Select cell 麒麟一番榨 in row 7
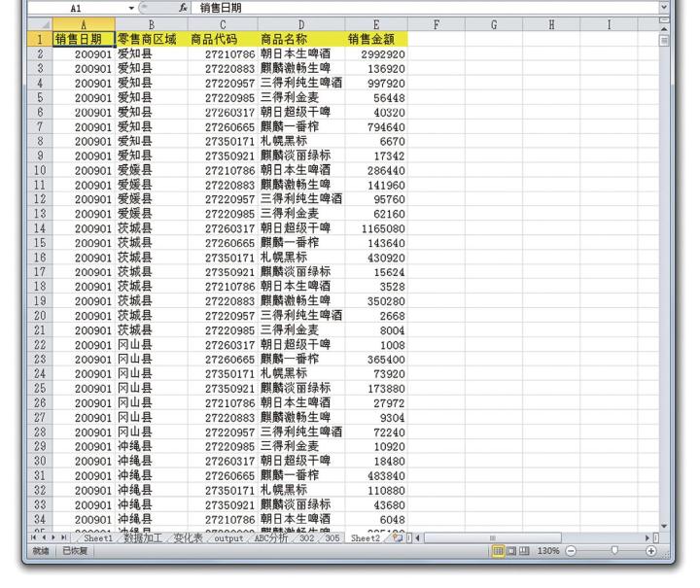Viewport: 700px width, 588px height. point(301,126)
